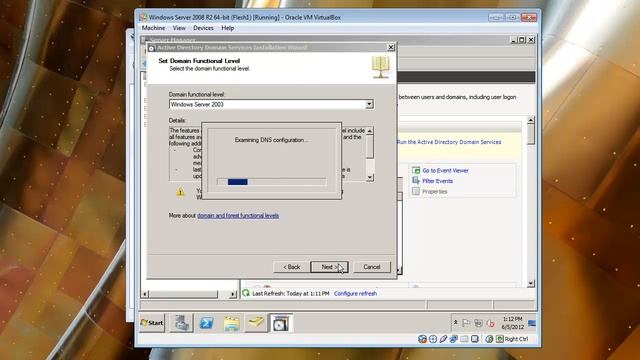Click the Configure refresh link
The height and width of the screenshot is (360, 640).
coord(355,293)
